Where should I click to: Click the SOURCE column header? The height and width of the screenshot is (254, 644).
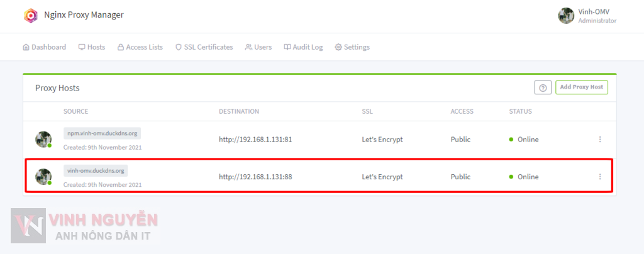pos(76,112)
